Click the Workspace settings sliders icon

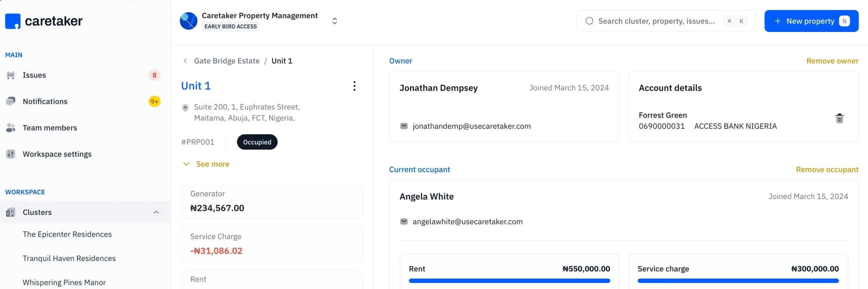click(x=11, y=154)
